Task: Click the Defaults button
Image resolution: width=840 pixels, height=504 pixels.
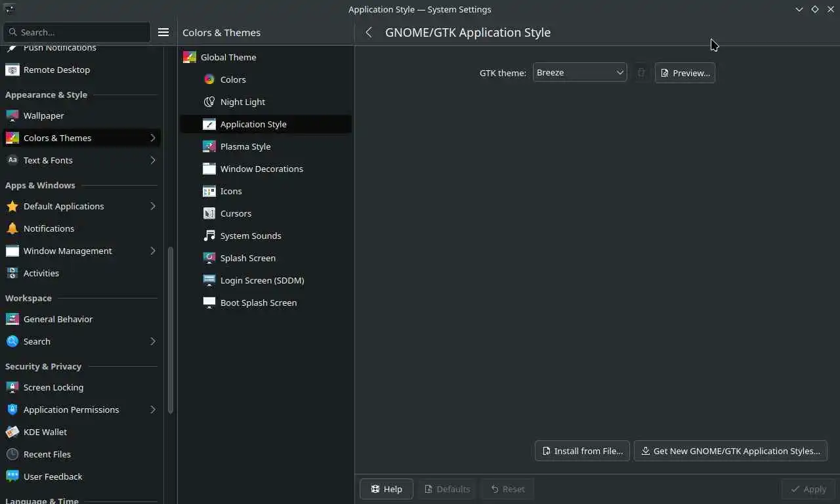Action: [446, 489]
